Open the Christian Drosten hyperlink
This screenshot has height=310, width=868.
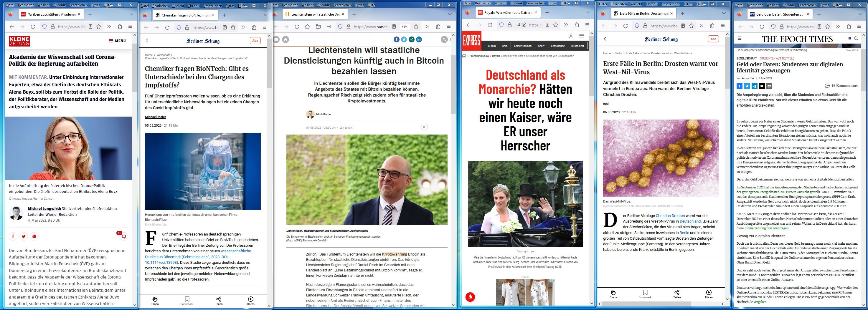(670, 216)
